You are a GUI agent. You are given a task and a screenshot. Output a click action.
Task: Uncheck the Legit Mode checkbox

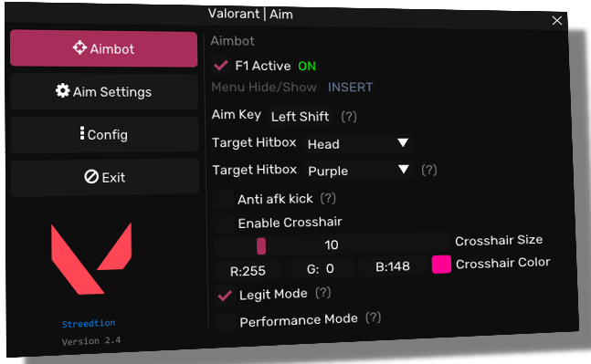(225, 296)
